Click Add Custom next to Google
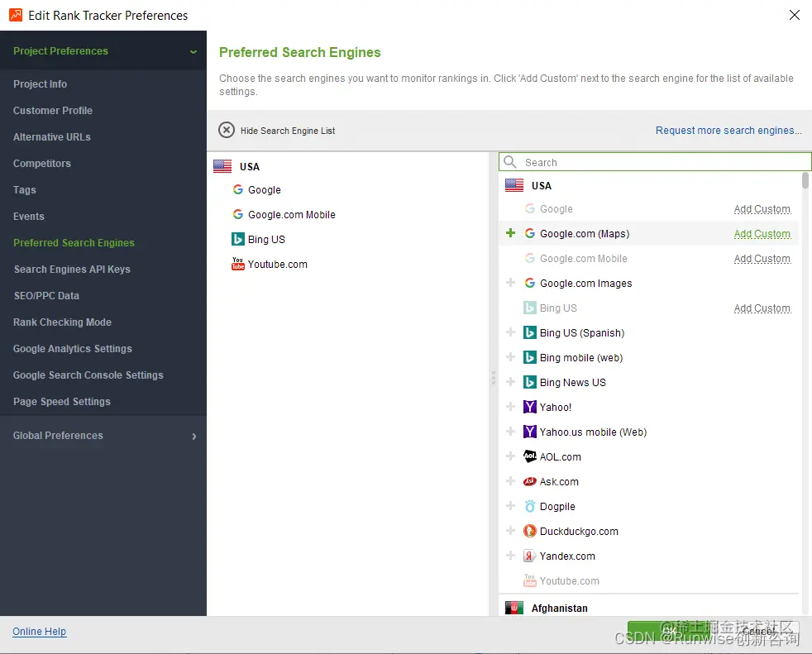 click(x=762, y=208)
